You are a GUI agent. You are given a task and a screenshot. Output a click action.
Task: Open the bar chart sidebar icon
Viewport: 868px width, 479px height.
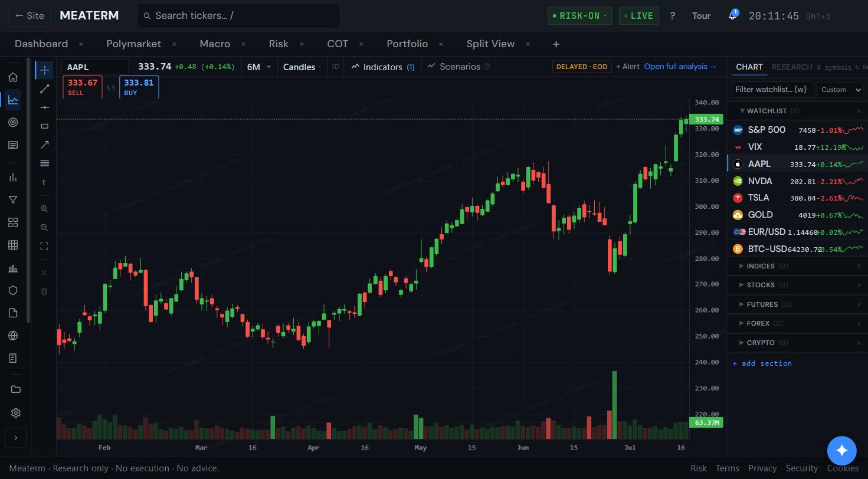pos(13,178)
